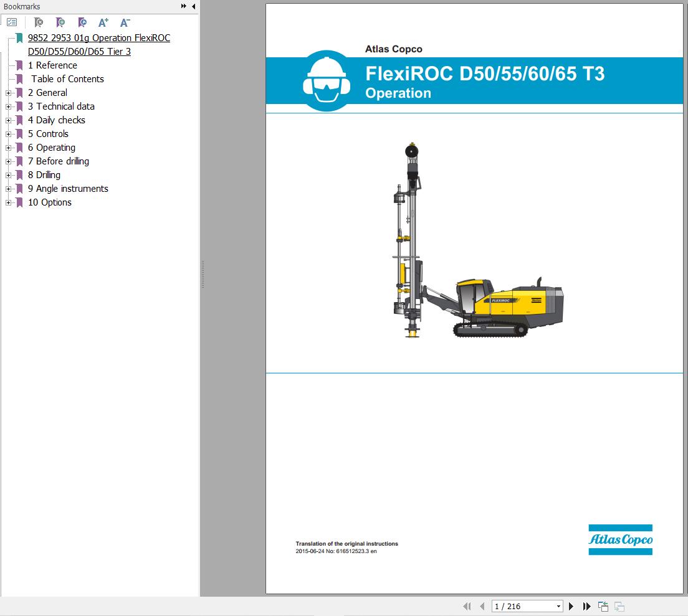Select the '6 Operating' bookmark
Screen dimensions: 688x616
[x=51, y=147]
